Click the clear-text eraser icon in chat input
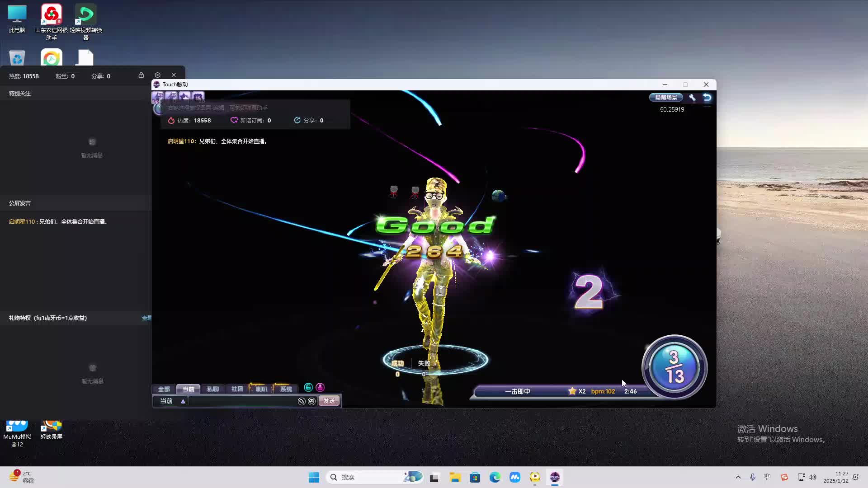The height and width of the screenshot is (488, 868). tap(302, 401)
